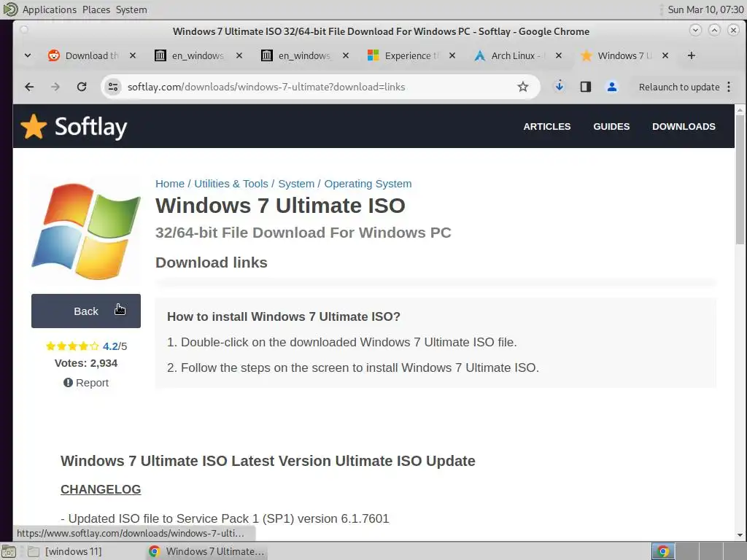Open DOWNLOADS in Softlay navigation
Screen dimensions: 747x560
pyautogui.click(x=684, y=126)
